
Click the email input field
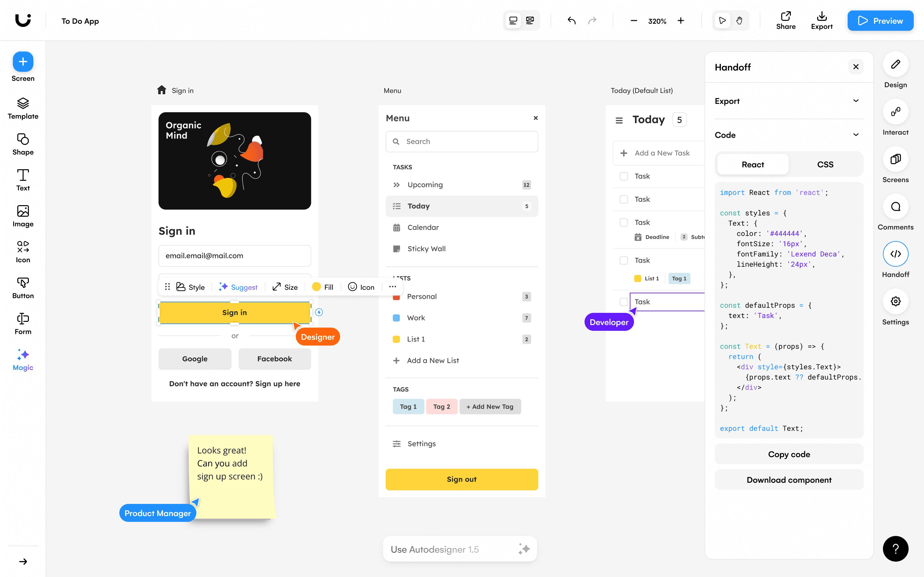tap(234, 255)
